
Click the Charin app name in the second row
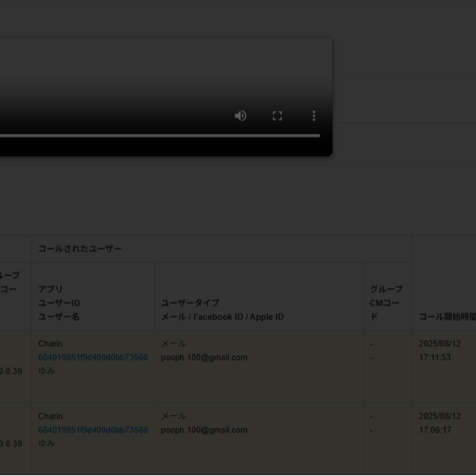pyautogui.click(x=50, y=416)
